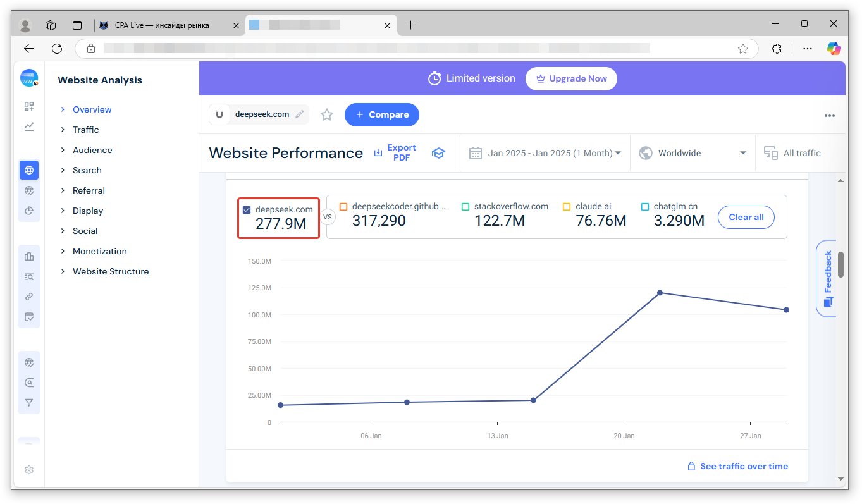The image size is (862, 504).
Task: Open the three-dot more options menu
Action: pyautogui.click(x=830, y=116)
